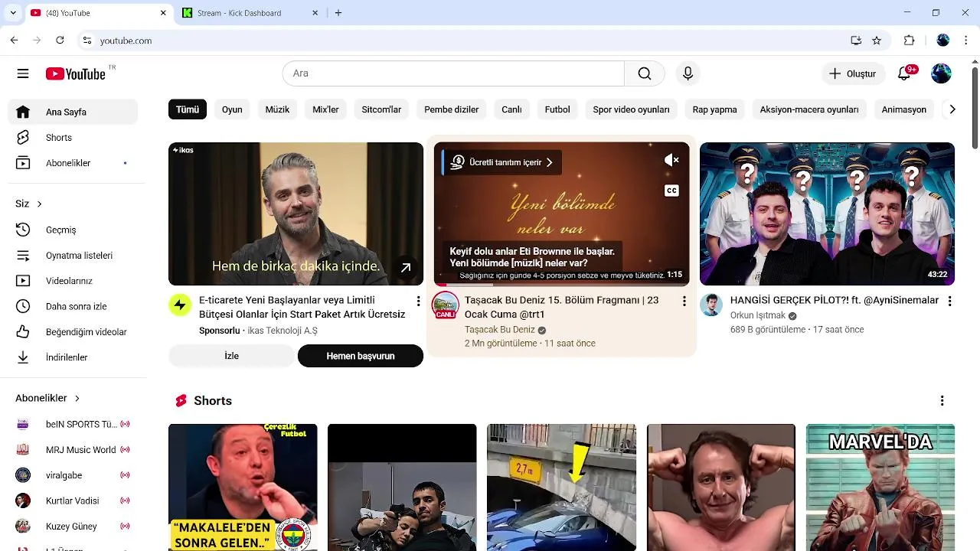Viewport: 980px width, 551px height.
Task: Open Daha sonra izle
Action: point(73,306)
